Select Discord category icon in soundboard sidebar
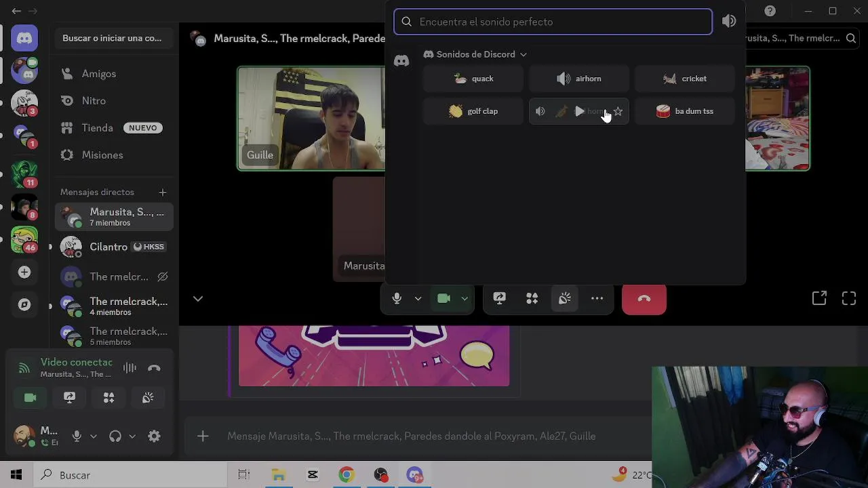868x488 pixels. click(401, 61)
